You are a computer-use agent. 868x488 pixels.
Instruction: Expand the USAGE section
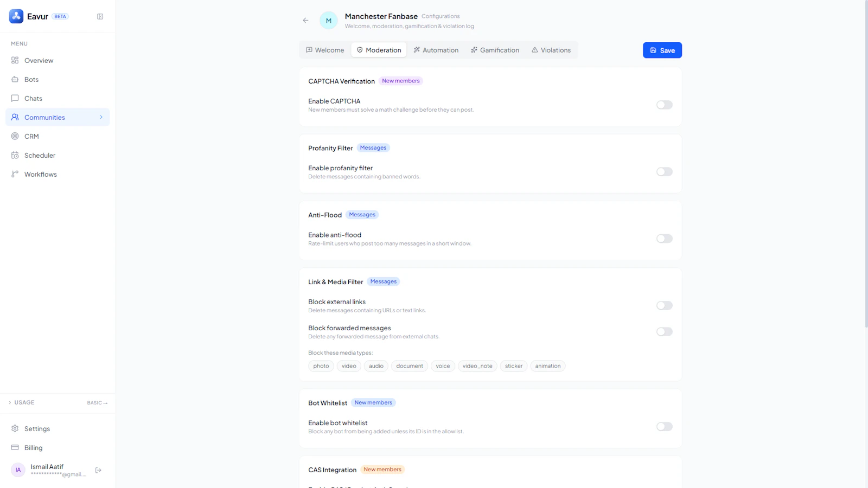pyautogui.click(x=22, y=402)
